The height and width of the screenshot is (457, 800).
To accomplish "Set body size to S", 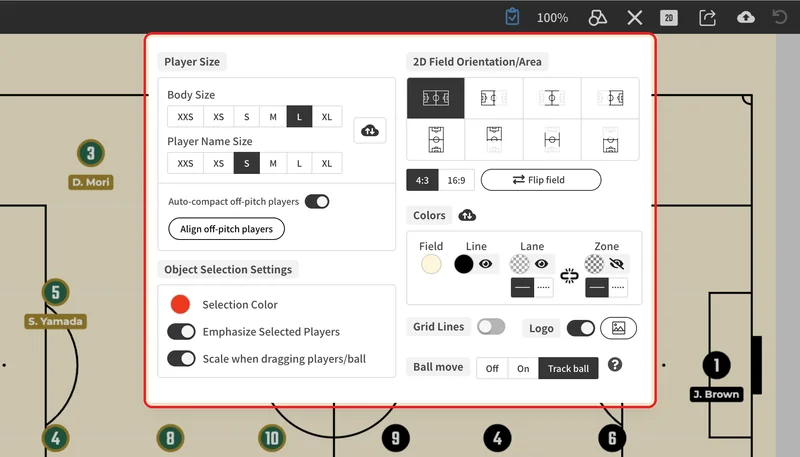I will [246, 117].
